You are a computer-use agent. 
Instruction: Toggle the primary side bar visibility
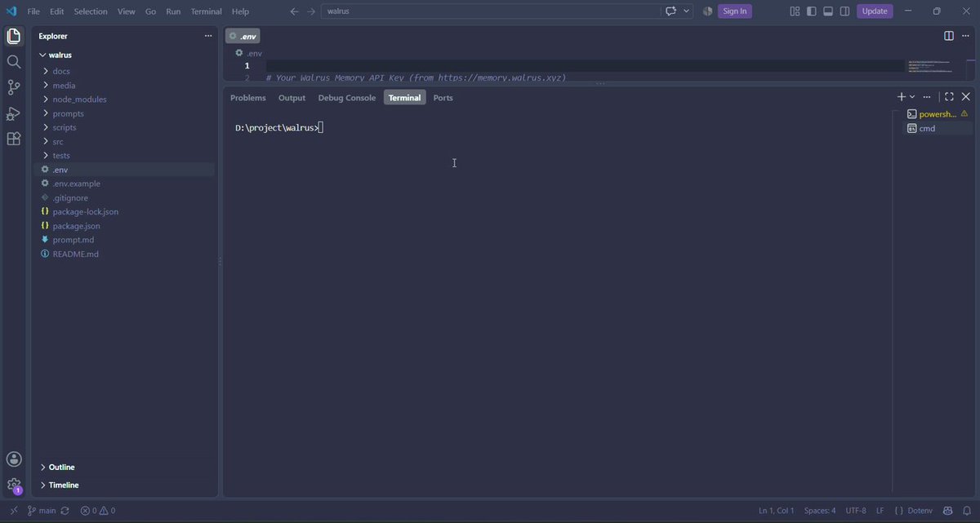[812, 11]
